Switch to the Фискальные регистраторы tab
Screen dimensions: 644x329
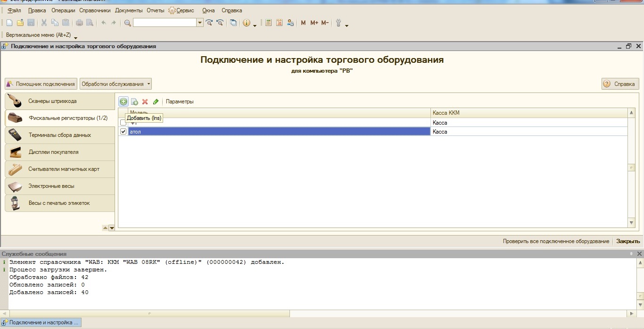coord(60,118)
